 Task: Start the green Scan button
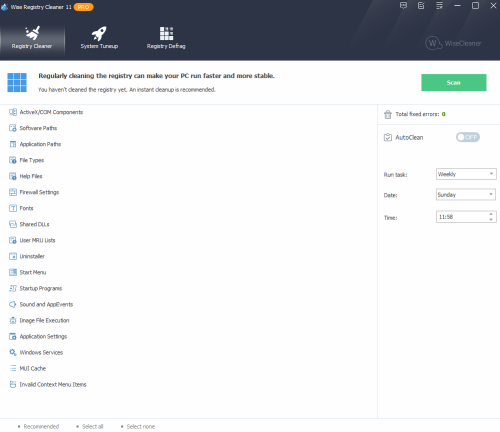coord(454,82)
